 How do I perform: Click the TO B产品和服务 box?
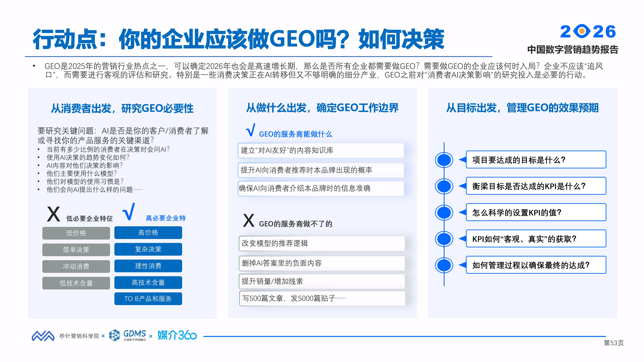click(148, 299)
